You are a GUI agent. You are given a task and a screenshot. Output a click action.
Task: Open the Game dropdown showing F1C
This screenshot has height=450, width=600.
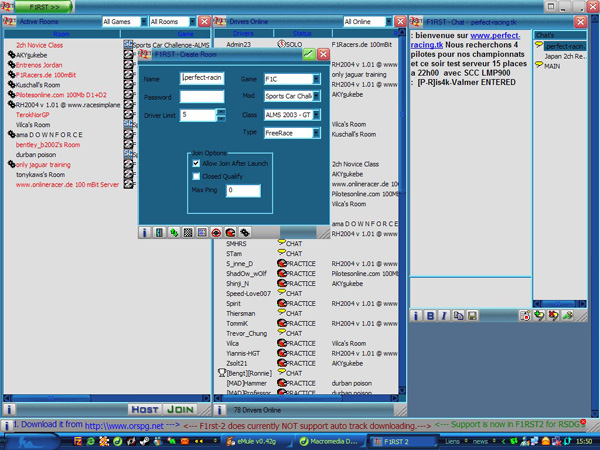[292, 79]
